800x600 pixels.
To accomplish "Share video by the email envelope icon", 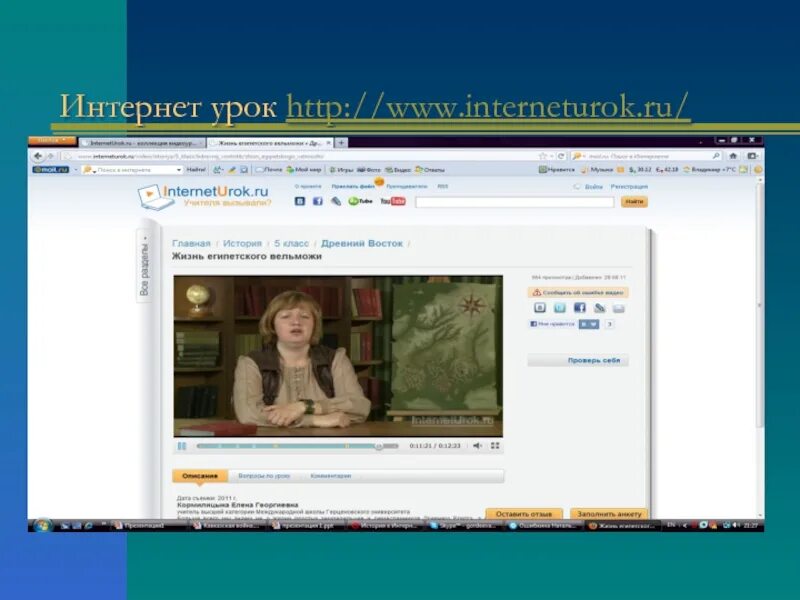I will pyautogui.click(x=618, y=308).
